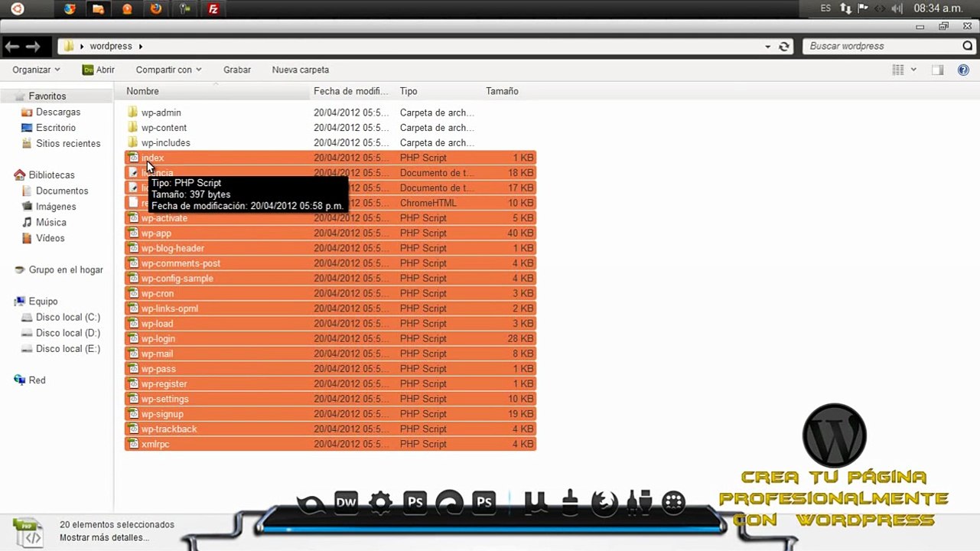Select the wp-settings file
Viewport: 980px width, 551px height.
(330, 399)
